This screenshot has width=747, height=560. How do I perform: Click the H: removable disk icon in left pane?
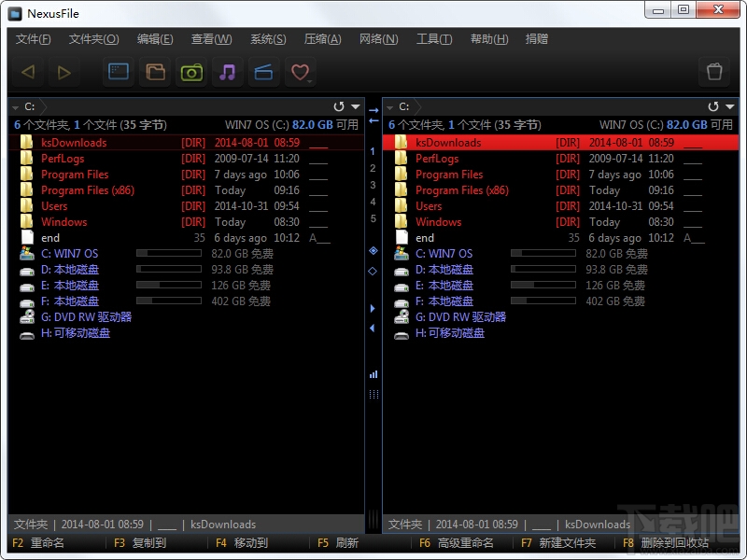pos(27,334)
